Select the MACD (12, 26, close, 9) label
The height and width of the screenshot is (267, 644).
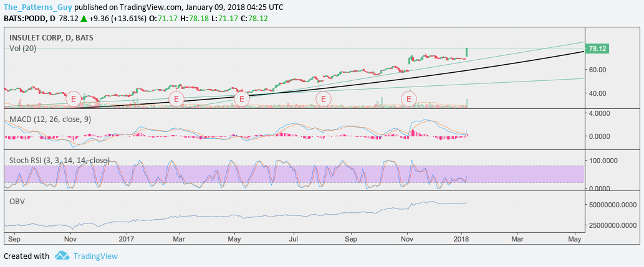tap(50, 119)
